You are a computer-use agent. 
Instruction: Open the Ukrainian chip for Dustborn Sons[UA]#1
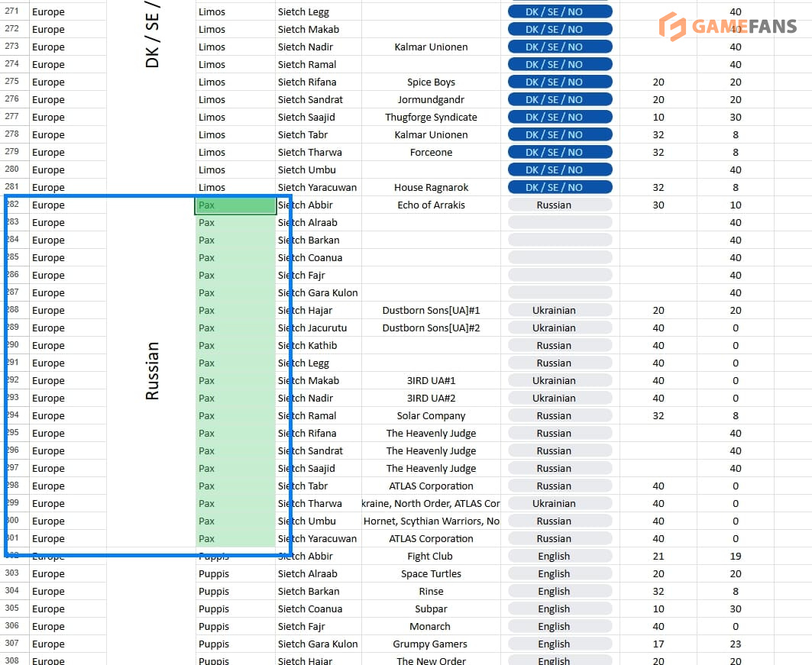[560, 311]
